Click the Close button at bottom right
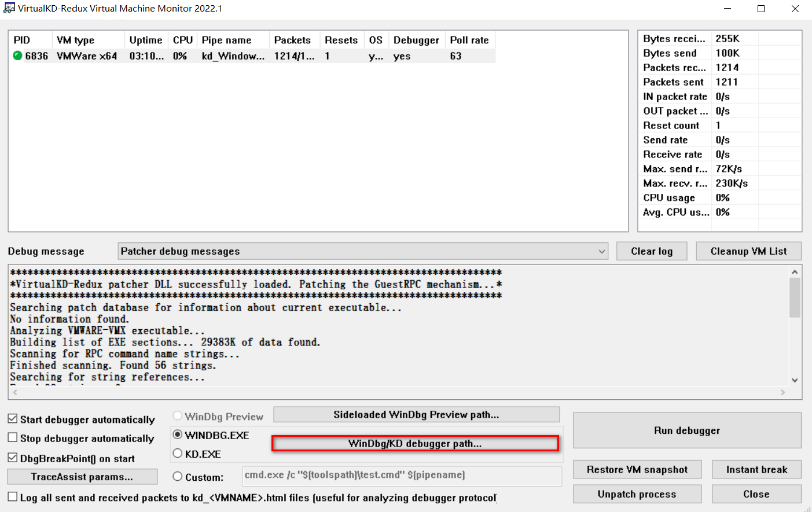The width and height of the screenshot is (812, 512). point(756,494)
